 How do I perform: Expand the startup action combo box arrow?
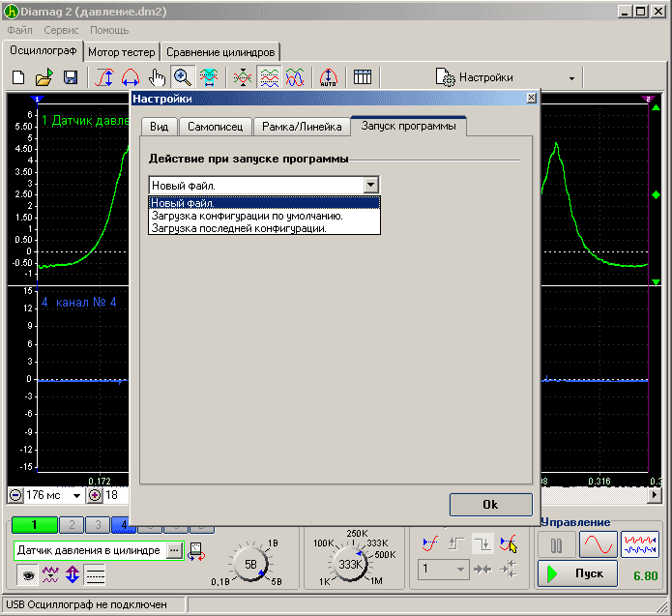[371, 185]
